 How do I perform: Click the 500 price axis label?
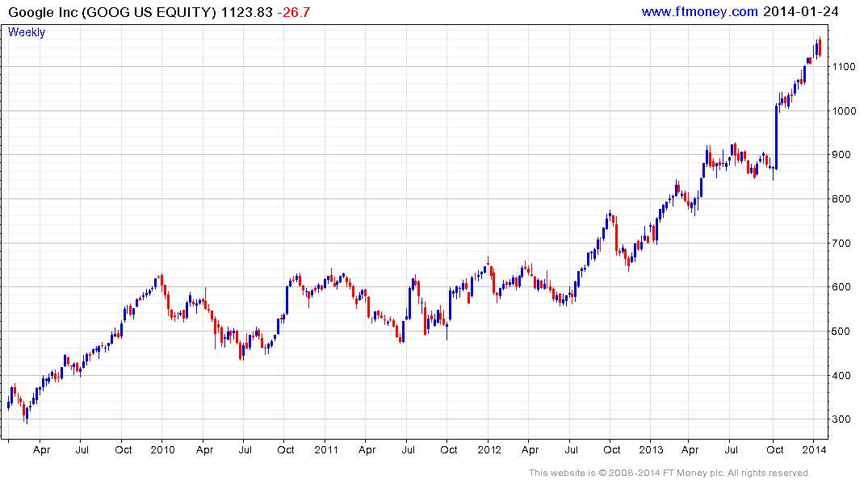point(841,332)
